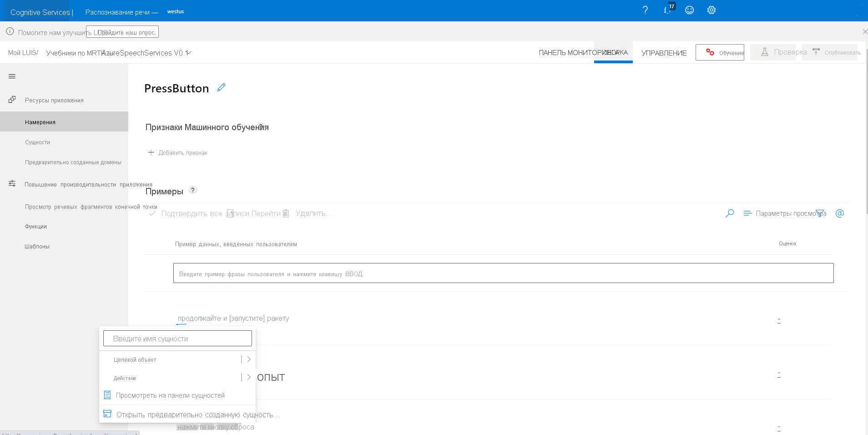868x435 pixels.
Task: Open the УПРАВЛЕНИЕ tab
Action: (x=664, y=52)
